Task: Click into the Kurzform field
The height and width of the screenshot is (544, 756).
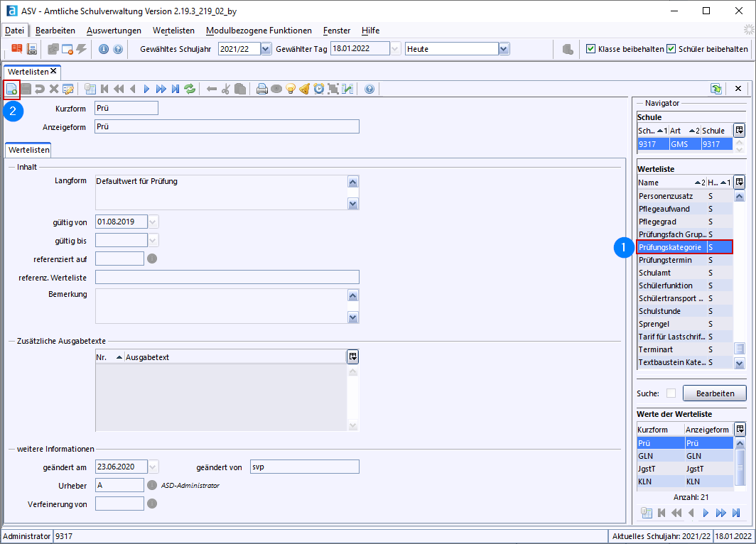Action: click(126, 108)
